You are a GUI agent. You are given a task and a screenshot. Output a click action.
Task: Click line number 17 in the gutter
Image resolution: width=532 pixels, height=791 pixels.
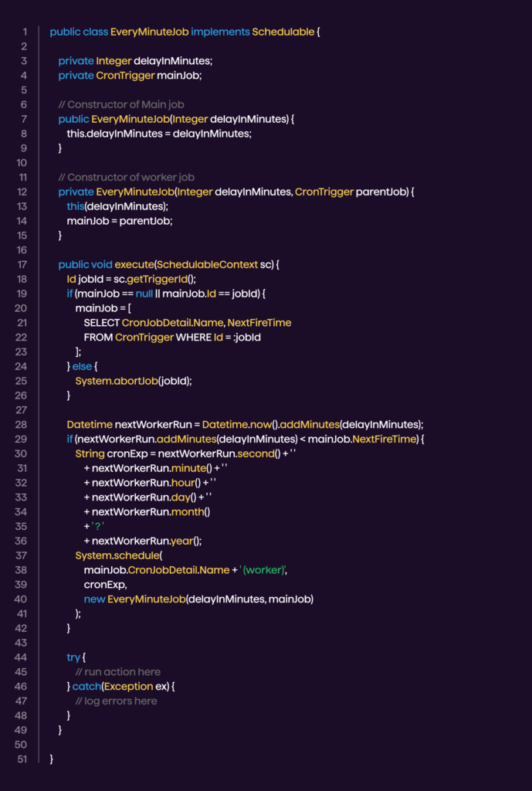point(22,264)
